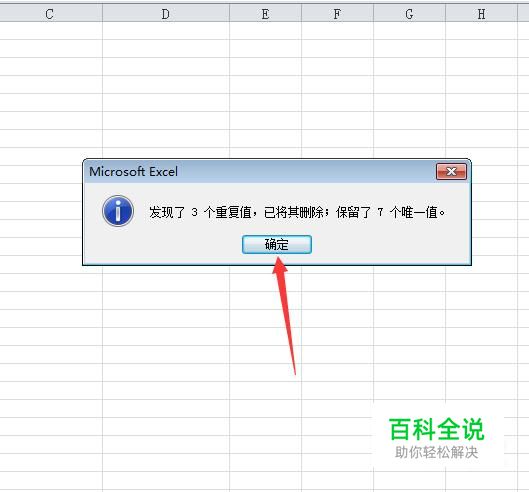Viewport: 529px width, 492px height.
Task: Select column G header
Action: (x=410, y=14)
